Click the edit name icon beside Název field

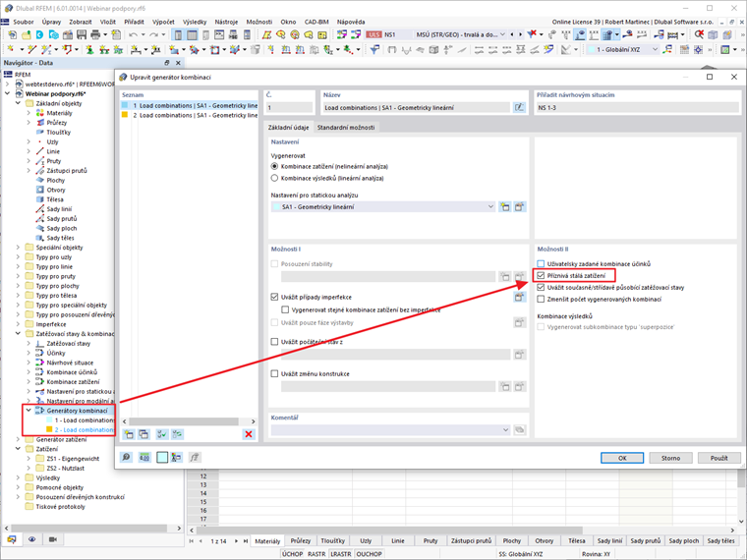(x=519, y=108)
